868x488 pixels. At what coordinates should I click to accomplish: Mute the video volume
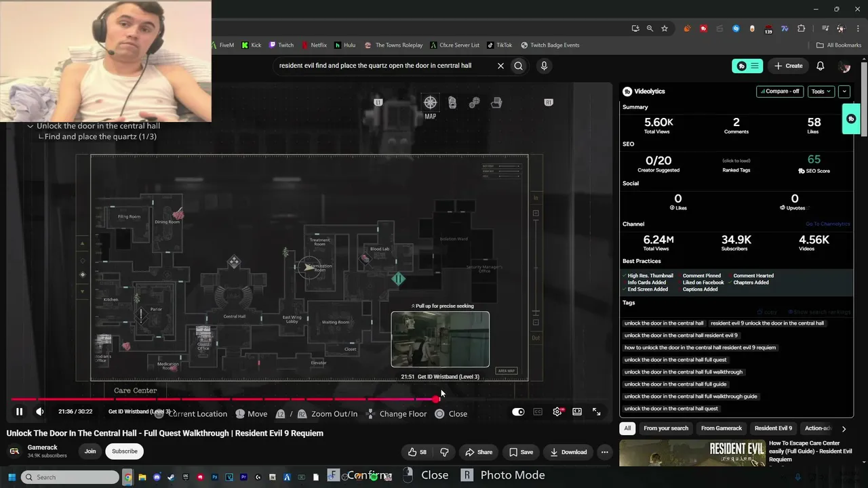[x=40, y=411]
